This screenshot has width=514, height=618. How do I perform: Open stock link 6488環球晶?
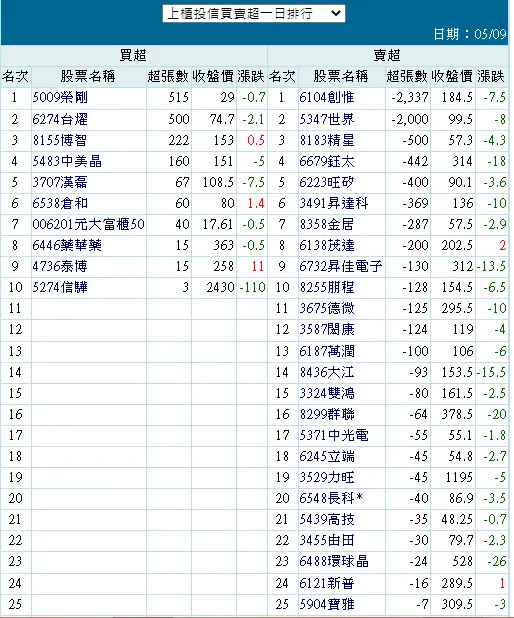point(334,561)
